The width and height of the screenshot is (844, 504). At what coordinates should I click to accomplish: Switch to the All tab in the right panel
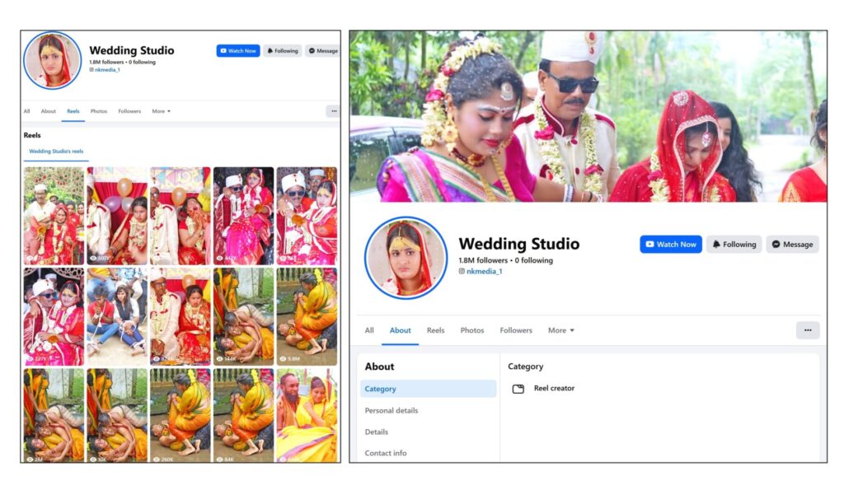click(369, 330)
